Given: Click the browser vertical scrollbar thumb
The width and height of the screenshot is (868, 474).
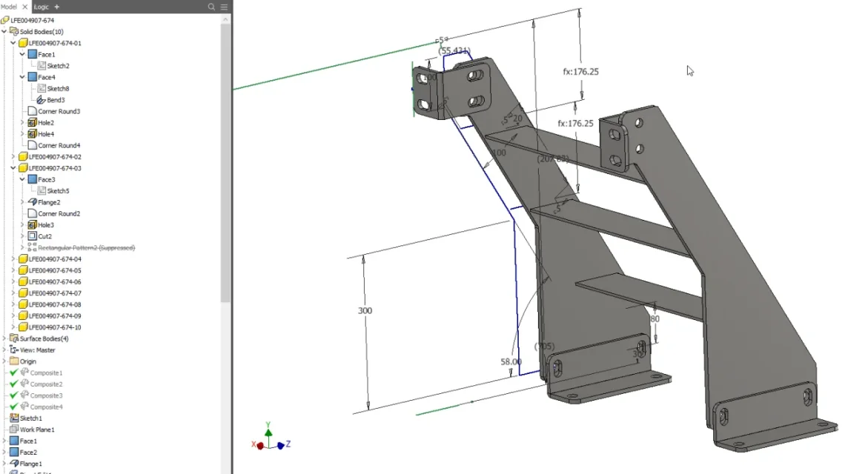Looking at the screenshot, I should pyautogui.click(x=225, y=163).
